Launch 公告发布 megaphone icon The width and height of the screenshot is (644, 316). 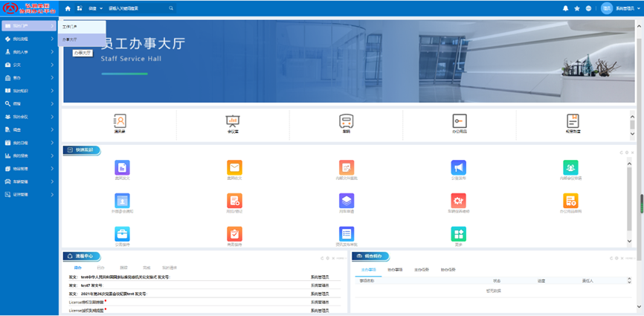[458, 167]
